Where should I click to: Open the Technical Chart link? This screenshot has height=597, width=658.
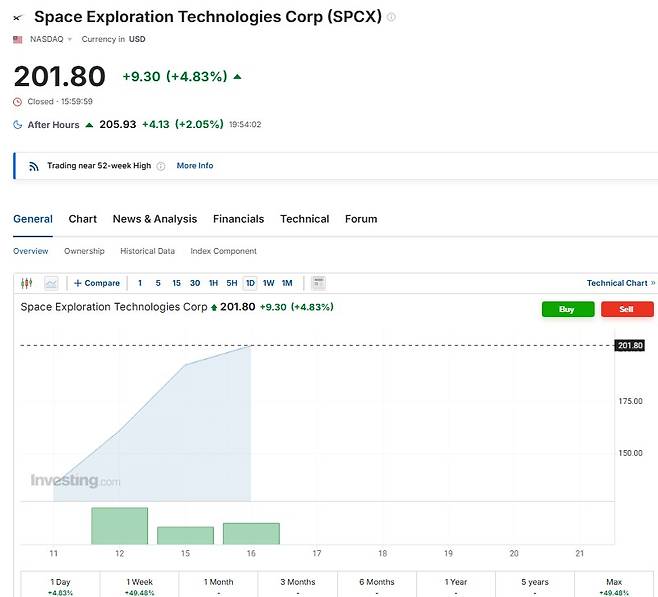pos(621,283)
